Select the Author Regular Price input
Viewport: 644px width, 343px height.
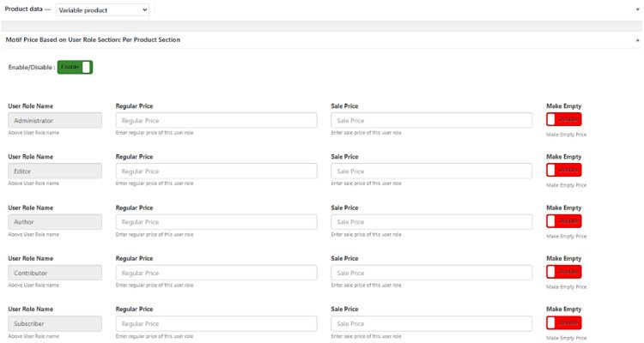(x=216, y=222)
